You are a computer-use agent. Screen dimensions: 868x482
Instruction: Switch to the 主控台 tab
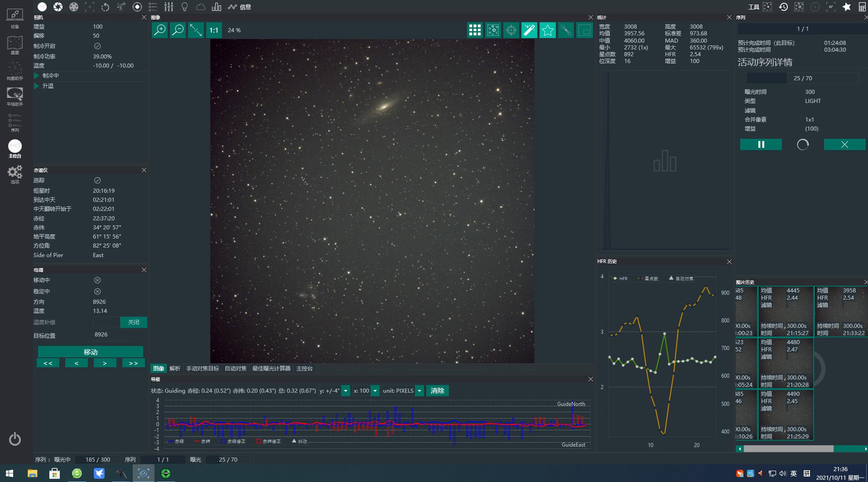[x=304, y=369]
